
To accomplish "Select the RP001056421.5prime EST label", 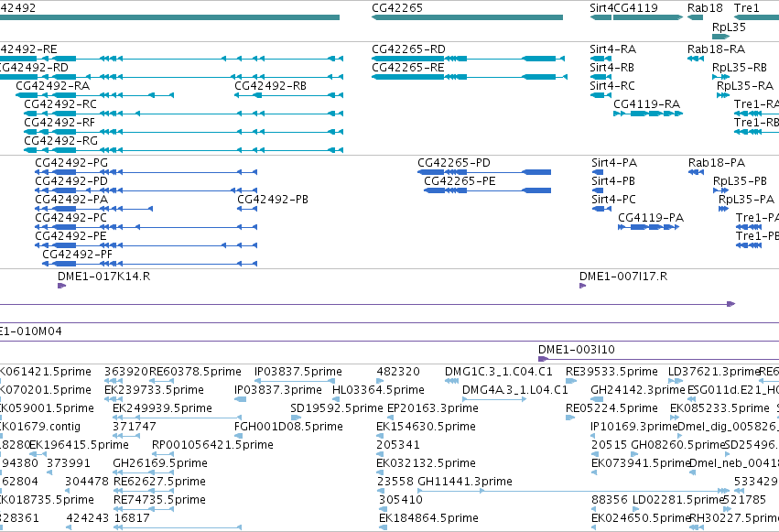I will pos(212,445).
